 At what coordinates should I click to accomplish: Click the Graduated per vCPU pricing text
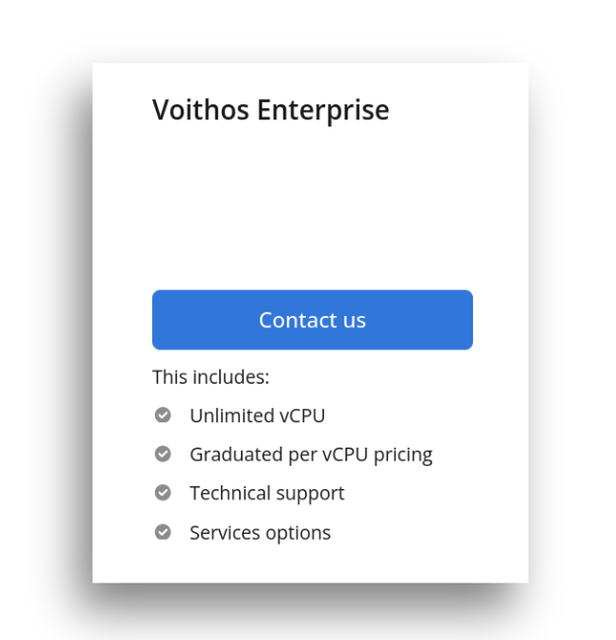pos(311,454)
